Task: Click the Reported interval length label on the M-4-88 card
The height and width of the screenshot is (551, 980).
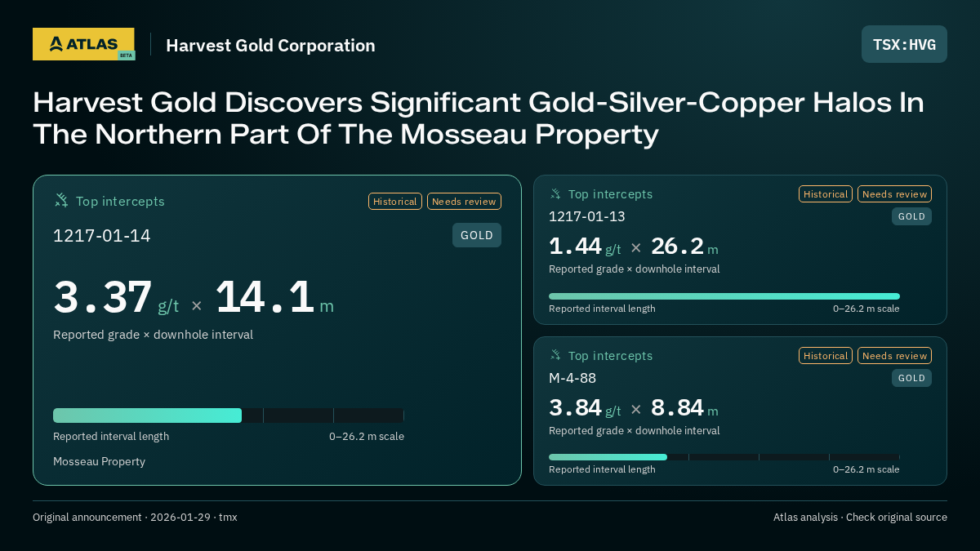Action: 602,469
